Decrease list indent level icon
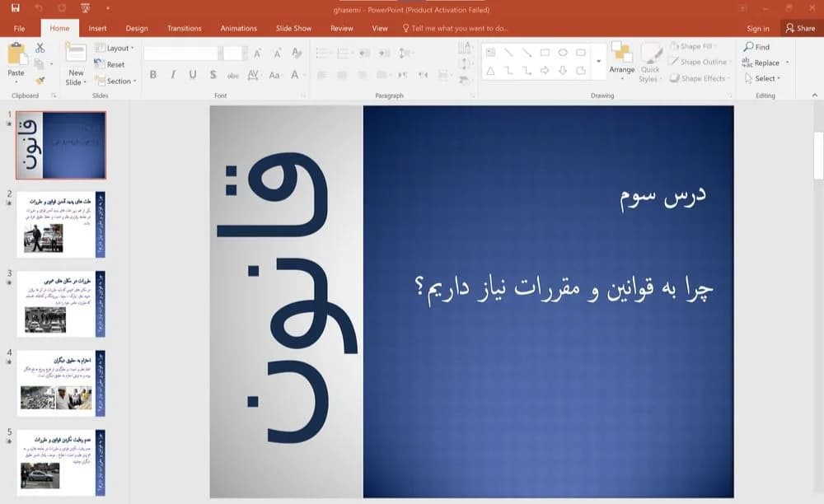Viewport: 824px width, 504px height. (x=364, y=53)
